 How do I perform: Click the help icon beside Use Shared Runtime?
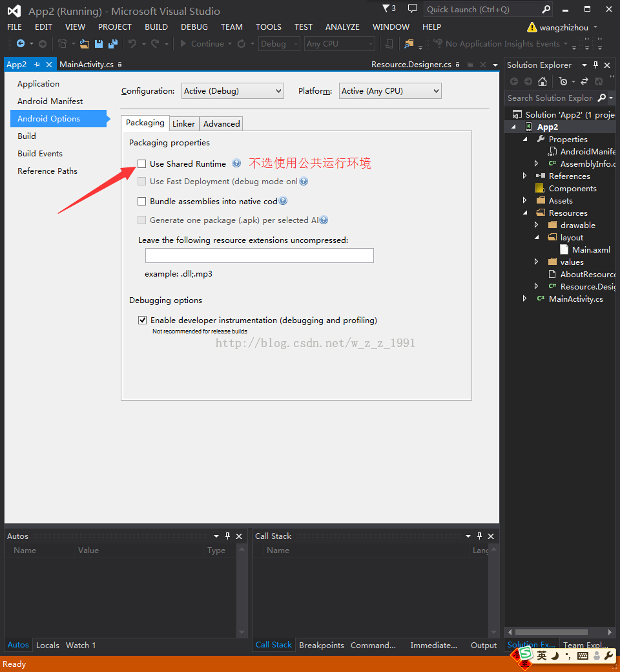coord(236,163)
